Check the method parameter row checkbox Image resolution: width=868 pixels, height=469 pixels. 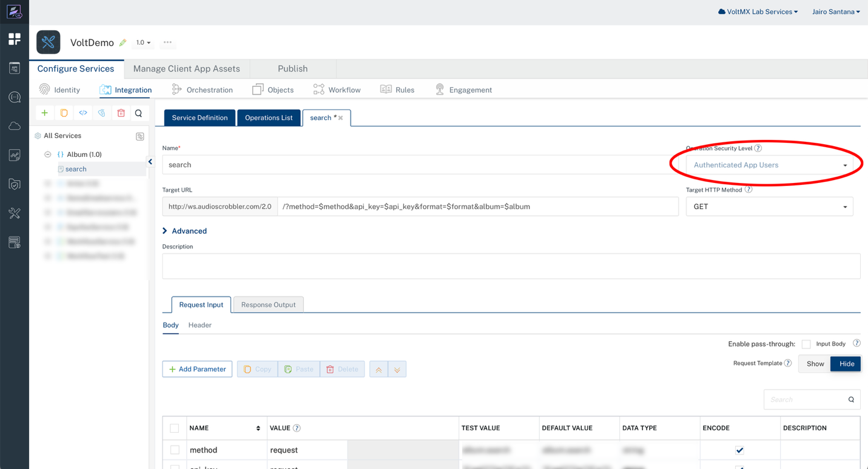(x=175, y=450)
